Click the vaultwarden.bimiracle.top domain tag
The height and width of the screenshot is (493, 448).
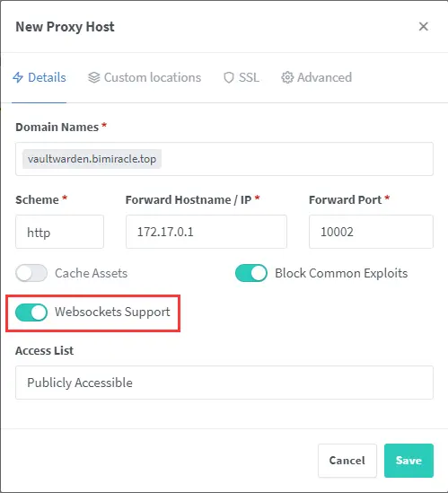pyautogui.click(x=92, y=159)
